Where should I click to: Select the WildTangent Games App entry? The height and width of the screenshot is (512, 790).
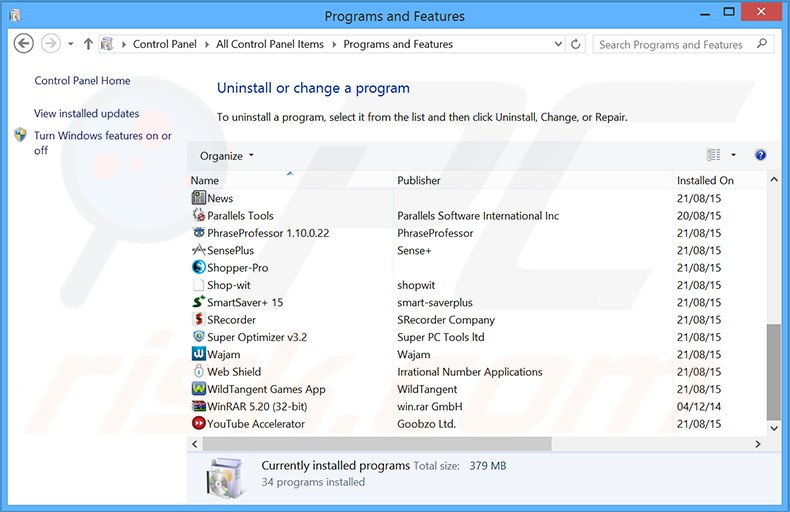pos(266,389)
